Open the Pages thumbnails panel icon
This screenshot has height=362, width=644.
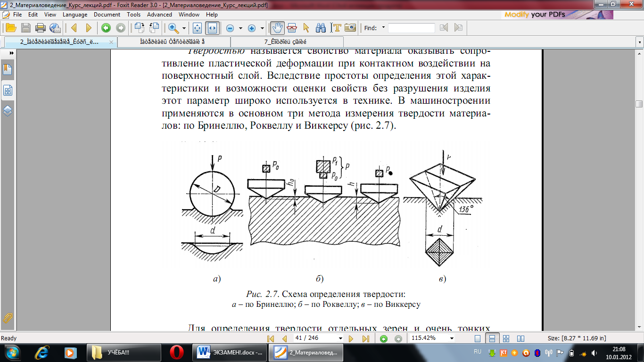coord(8,90)
